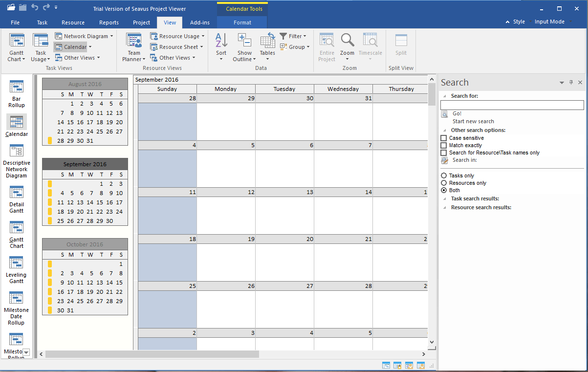
Task: Expand the Other Views dropdown
Action: click(78, 57)
